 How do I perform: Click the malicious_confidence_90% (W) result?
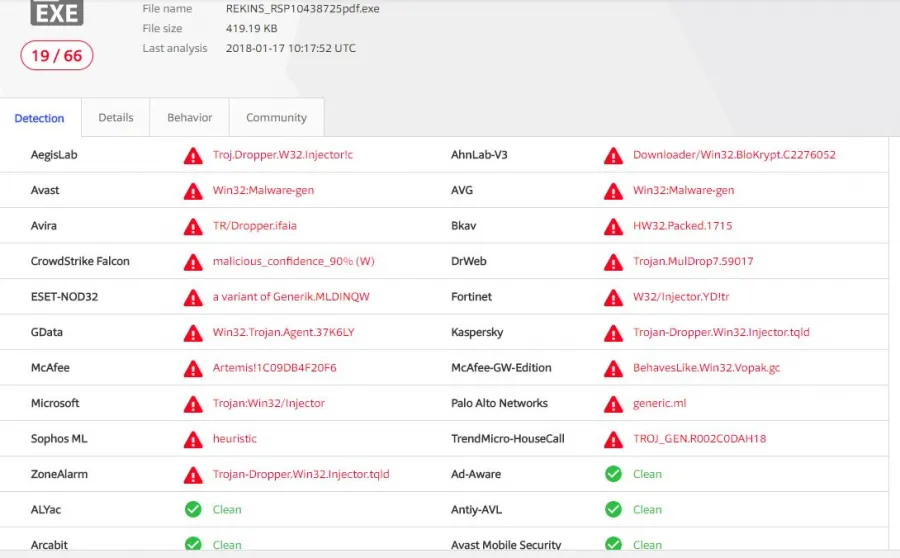coord(293,261)
